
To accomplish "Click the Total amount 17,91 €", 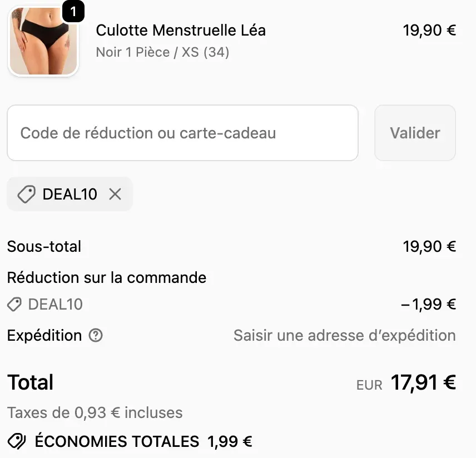I will 423,382.
